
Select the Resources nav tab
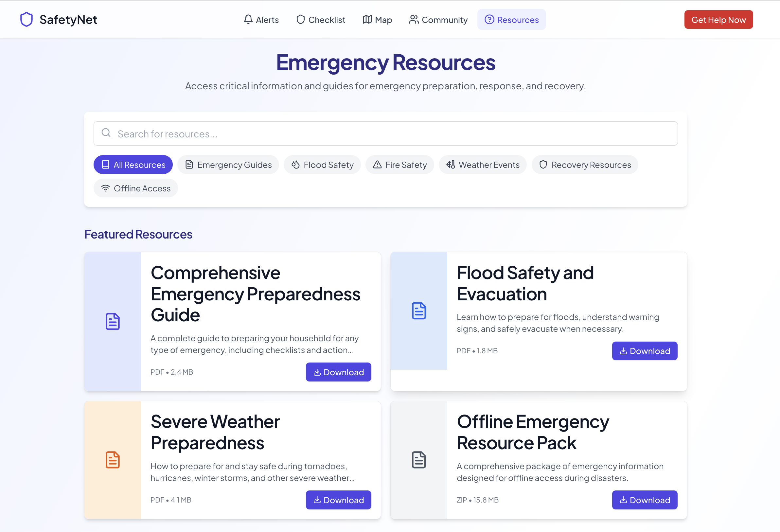pyautogui.click(x=511, y=20)
